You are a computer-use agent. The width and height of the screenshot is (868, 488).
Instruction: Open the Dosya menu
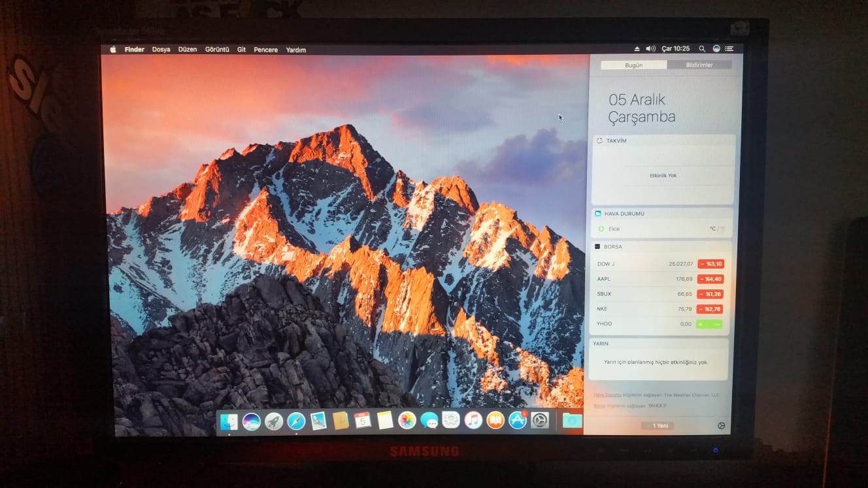coord(161,50)
